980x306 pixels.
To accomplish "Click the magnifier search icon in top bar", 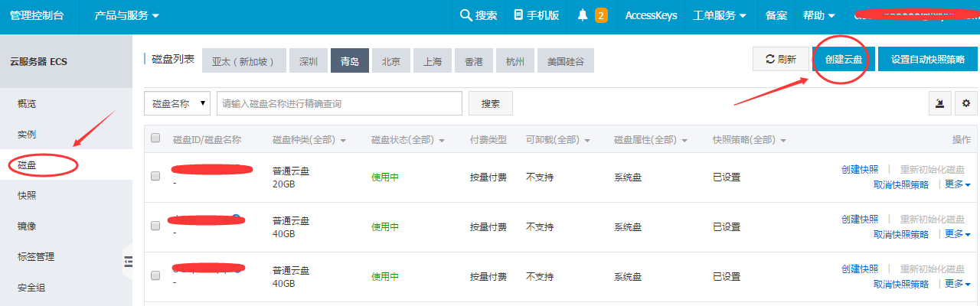I will (465, 15).
